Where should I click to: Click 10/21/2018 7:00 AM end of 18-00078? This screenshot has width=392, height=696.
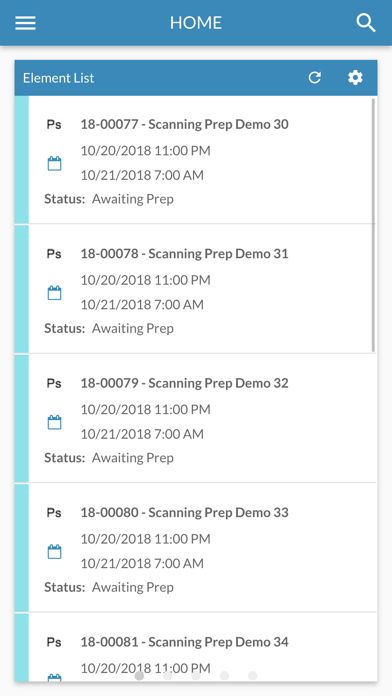click(x=142, y=305)
